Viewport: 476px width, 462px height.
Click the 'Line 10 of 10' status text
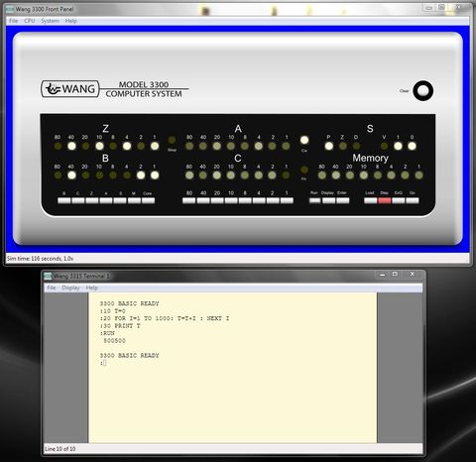(x=60, y=449)
